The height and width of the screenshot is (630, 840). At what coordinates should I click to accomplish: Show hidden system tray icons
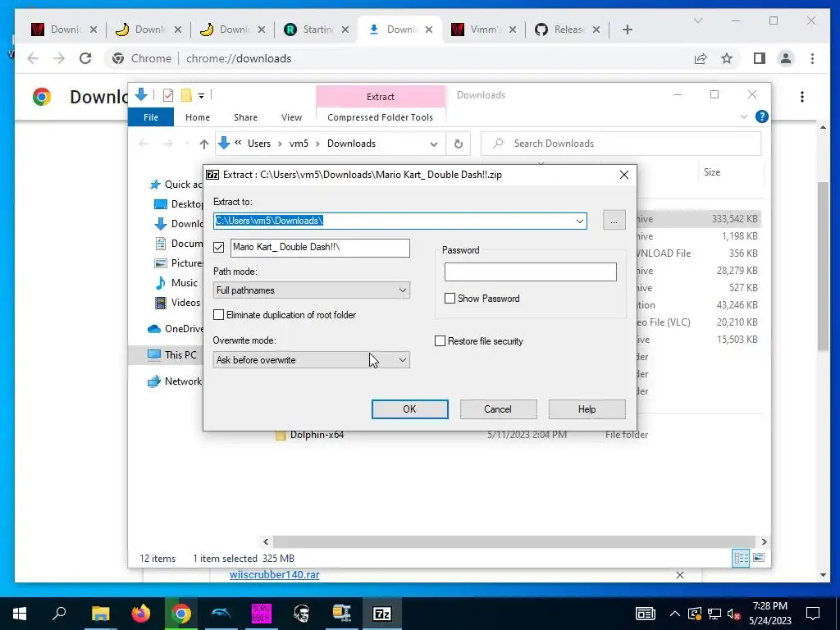pos(674,614)
